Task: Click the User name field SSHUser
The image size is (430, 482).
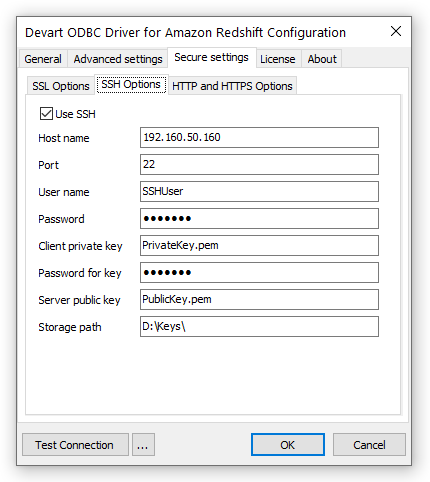Action: click(x=259, y=191)
